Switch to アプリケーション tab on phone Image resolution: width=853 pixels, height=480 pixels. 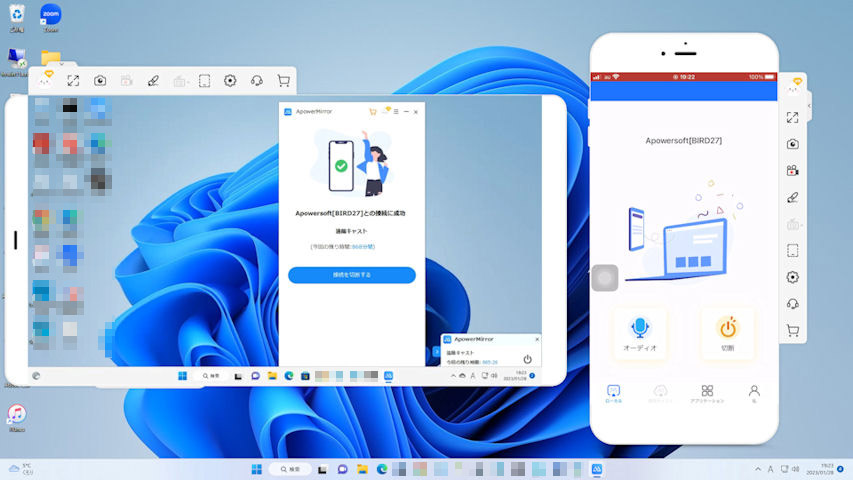click(x=707, y=394)
